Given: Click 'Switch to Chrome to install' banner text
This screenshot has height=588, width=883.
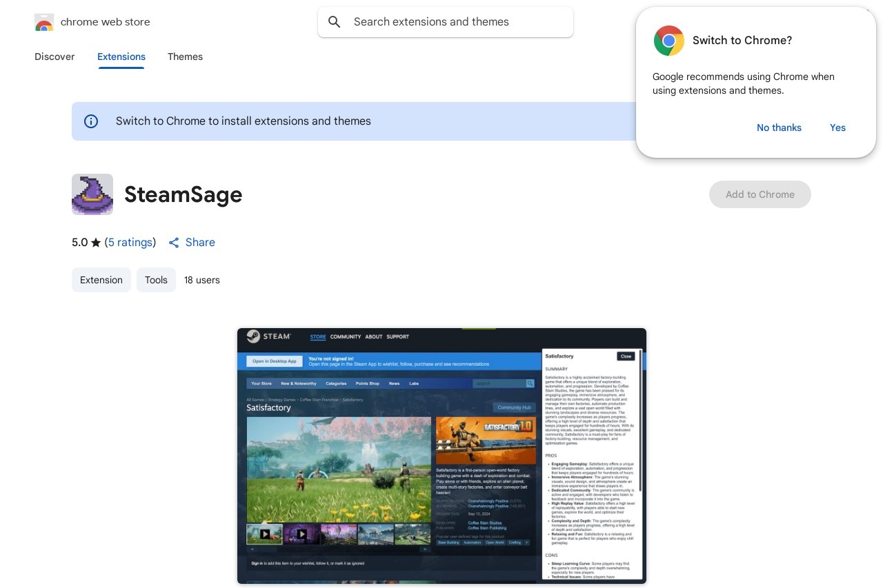Looking at the screenshot, I should coord(244,121).
